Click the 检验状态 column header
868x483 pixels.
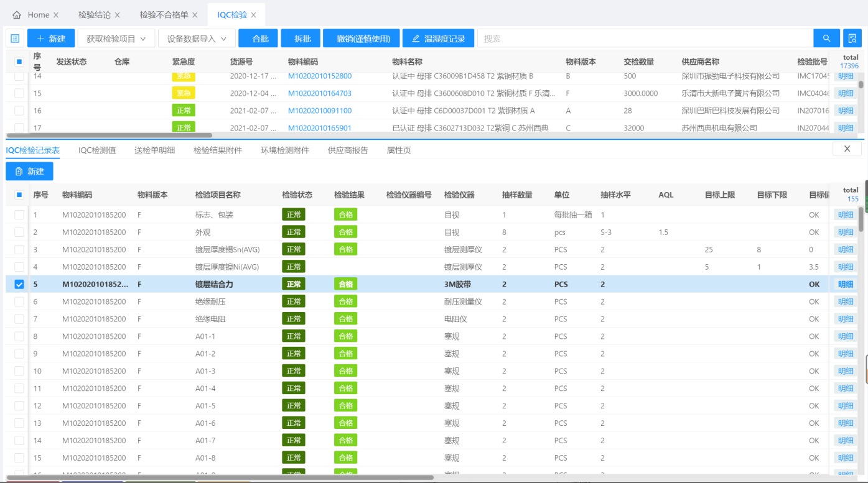click(297, 195)
